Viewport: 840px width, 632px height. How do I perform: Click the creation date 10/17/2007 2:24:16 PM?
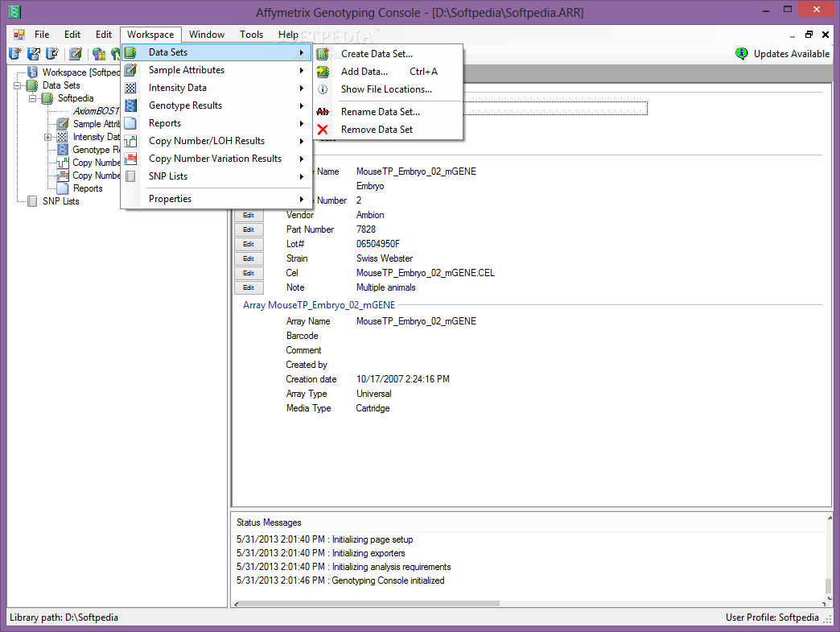click(x=403, y=379)
